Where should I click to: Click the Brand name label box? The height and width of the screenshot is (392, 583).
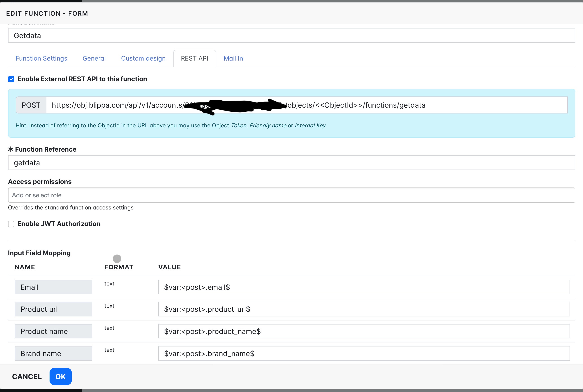coord(53,353)
